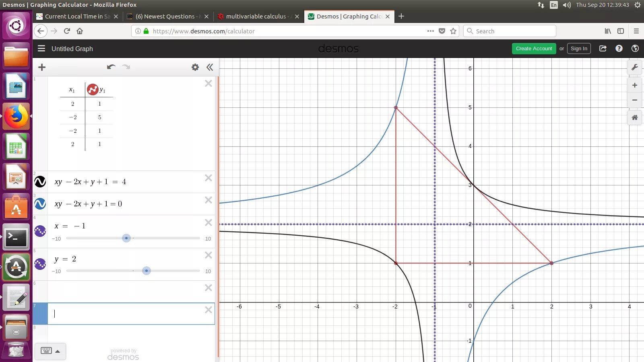Viewport: 644px width, 362px height.
Task: Hide the black curve xy − 2x + y + 1 = 4
Action: 40,182
